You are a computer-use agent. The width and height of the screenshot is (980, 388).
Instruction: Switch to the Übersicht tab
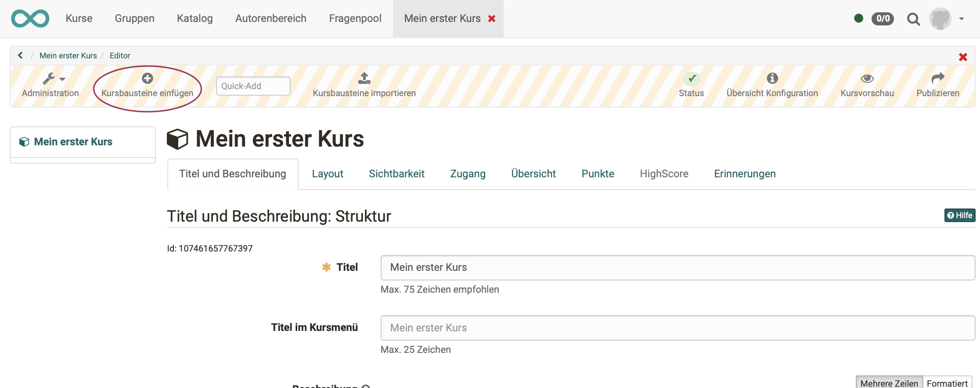pyautogui.click(x=533, y=174)
